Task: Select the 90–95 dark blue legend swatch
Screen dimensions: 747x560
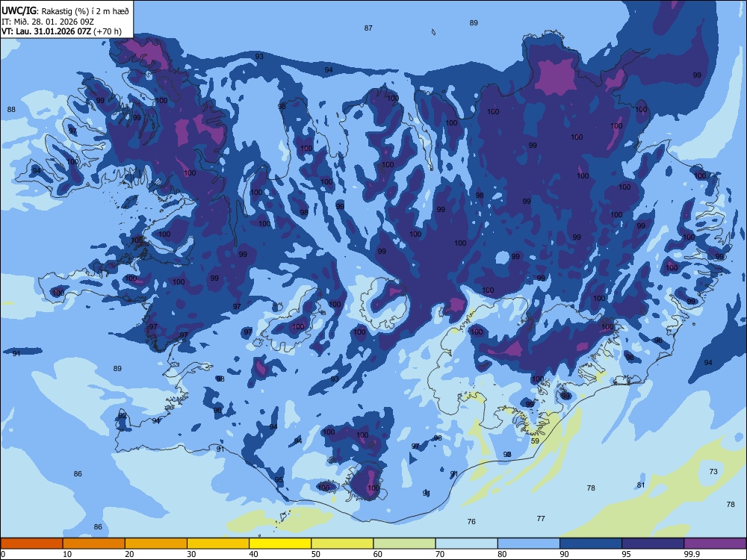Action: tap(591, 544)
